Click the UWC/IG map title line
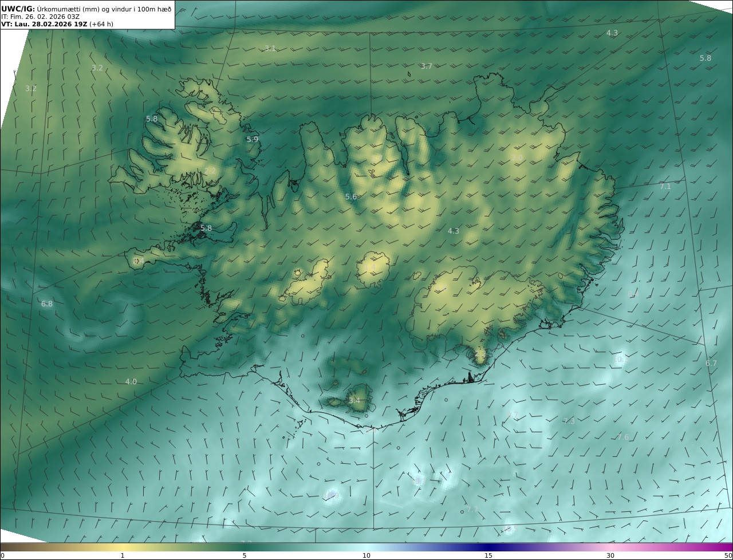Viewport: 733px width, 560px height. pyautogui.click(x=86, y=9)
